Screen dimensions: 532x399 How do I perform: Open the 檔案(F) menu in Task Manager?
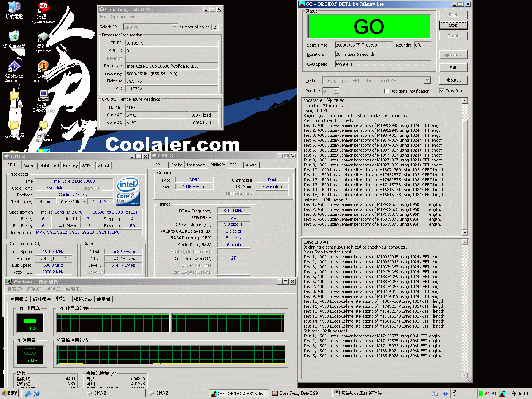(14, 290)
